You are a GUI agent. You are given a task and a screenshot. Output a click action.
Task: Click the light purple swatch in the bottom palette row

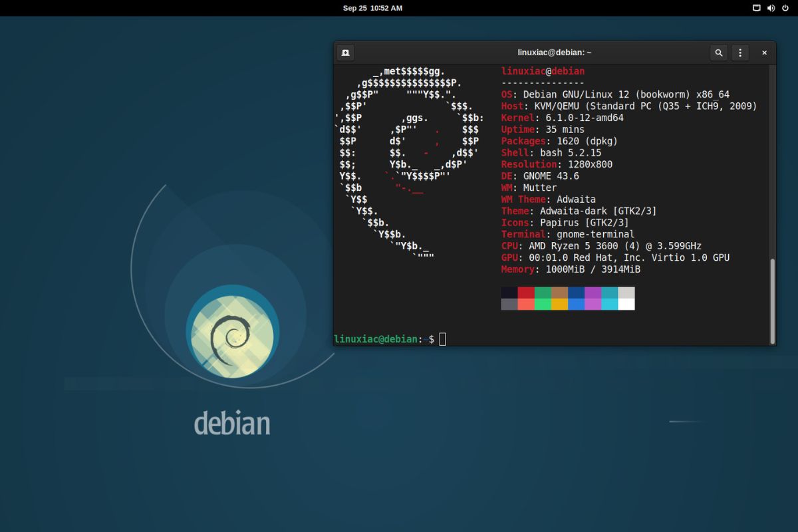[x=593, y=304]
